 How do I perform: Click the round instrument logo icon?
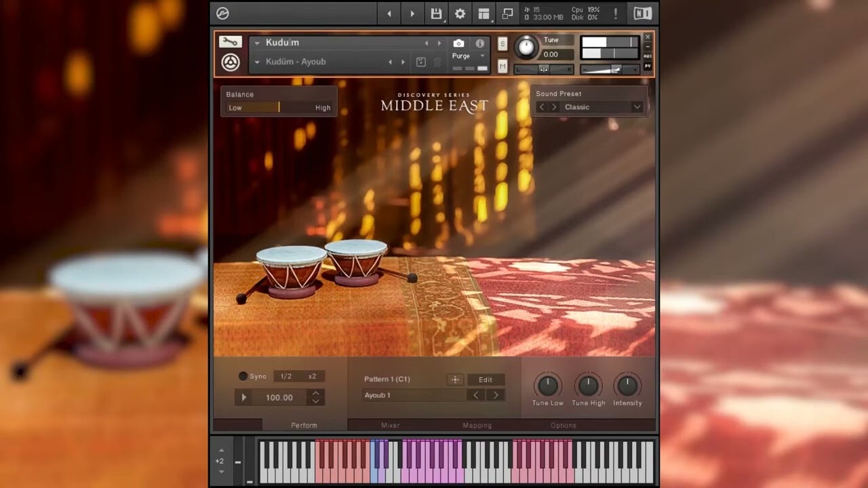[231, 62]
